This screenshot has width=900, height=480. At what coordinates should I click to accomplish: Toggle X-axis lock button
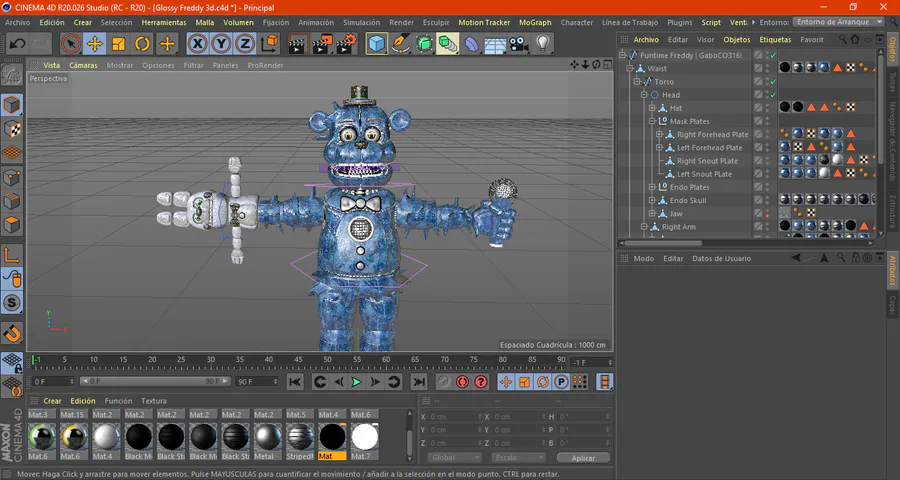197,43
